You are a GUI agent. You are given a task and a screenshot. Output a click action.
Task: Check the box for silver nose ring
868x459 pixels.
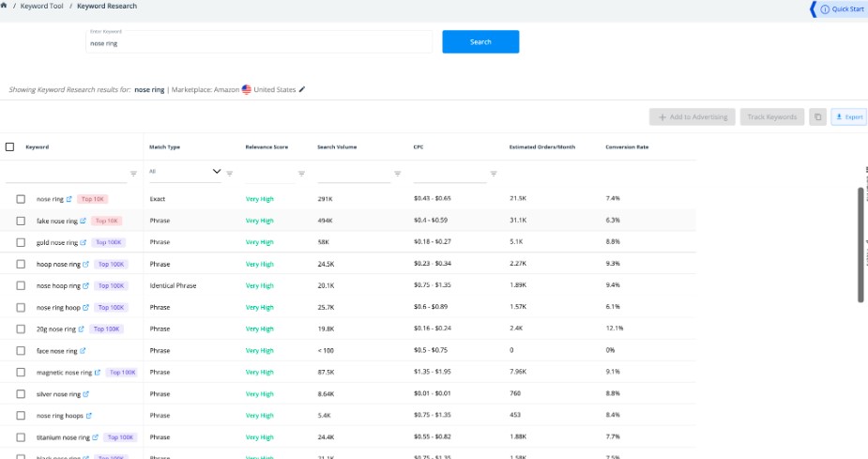pos(21,393)
